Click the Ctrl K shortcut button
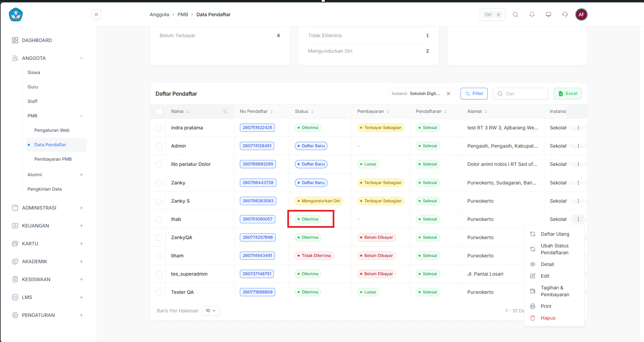Image resolution: width=644 pixels, height=342 pixels. [492, 14]
